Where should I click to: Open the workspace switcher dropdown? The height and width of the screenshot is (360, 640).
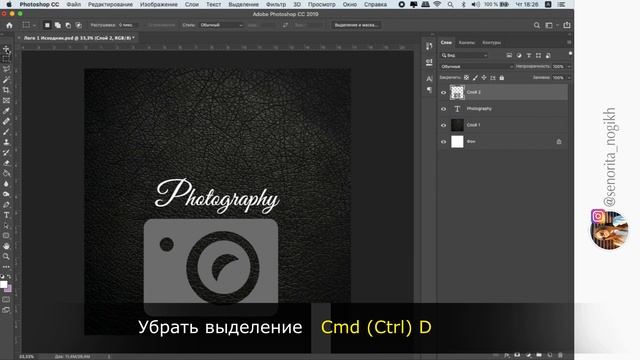[551, 25]
